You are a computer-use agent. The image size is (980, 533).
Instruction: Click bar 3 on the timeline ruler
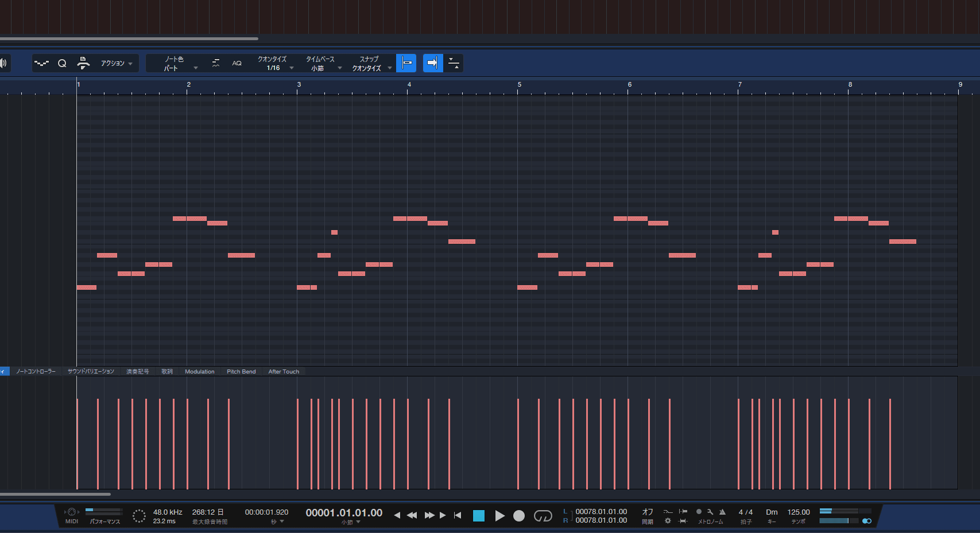pos(299,85)
